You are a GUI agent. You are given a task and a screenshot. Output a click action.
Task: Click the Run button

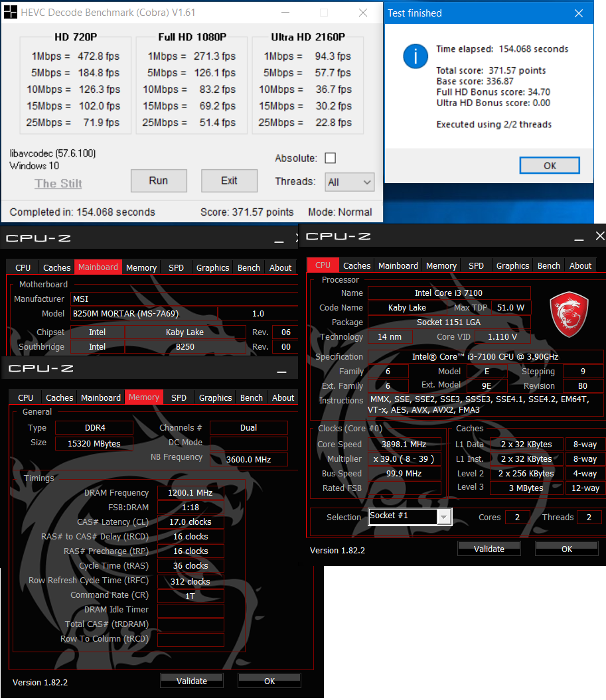pos(159,180)
